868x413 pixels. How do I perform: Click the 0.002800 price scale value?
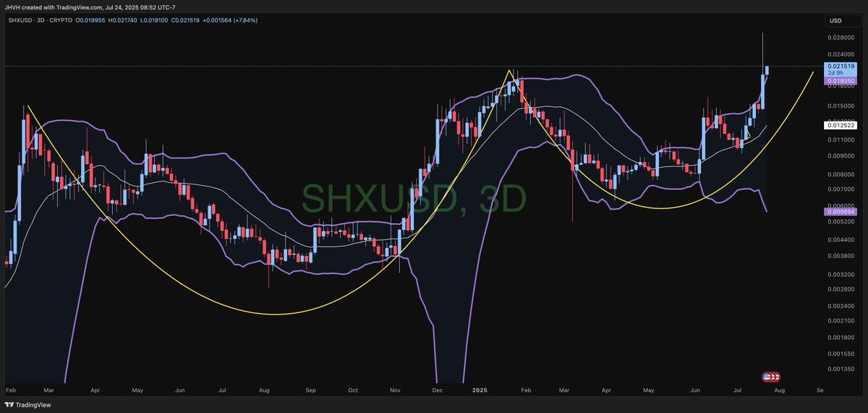841,289
